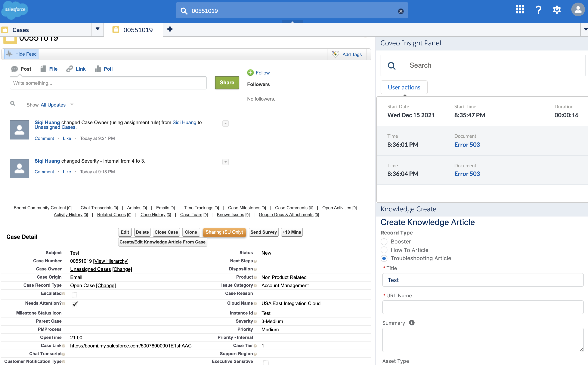The height and width of the screenshot is (365, 588).
Task: Select the Poll feed icon
Action: (x=98, y=69)
